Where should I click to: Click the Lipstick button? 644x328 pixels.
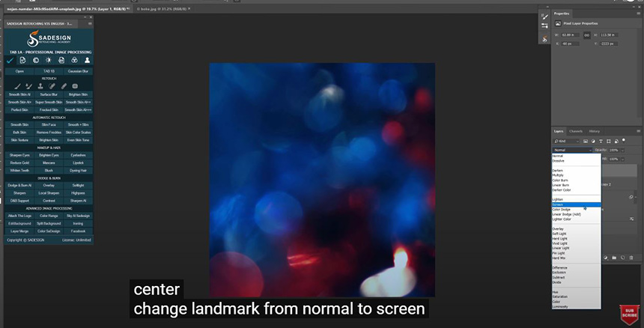[x=78, y=163]
